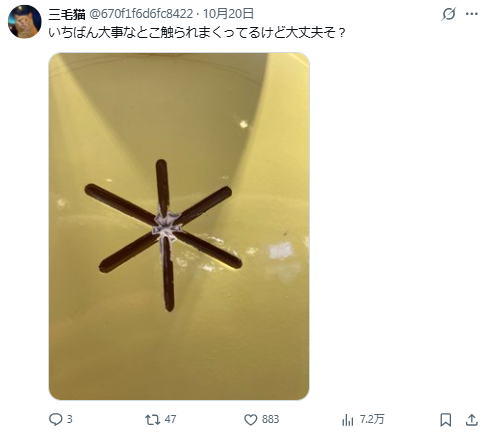Viewport: 483px width, 438px height.
Task: Open the cat profile avatar
Action: [x=24, y=22]
